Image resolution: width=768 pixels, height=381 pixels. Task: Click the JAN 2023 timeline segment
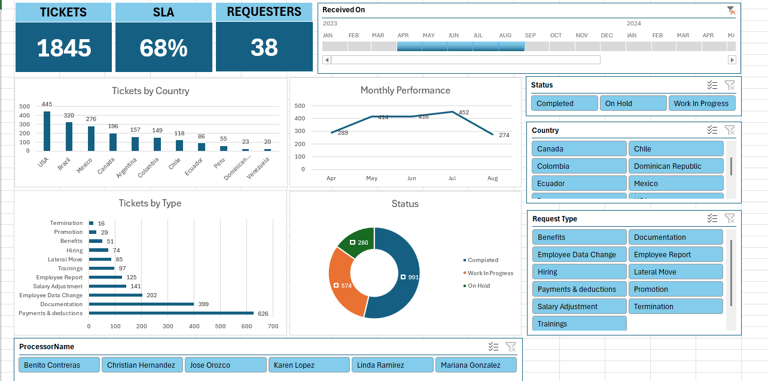coord(335,47)
